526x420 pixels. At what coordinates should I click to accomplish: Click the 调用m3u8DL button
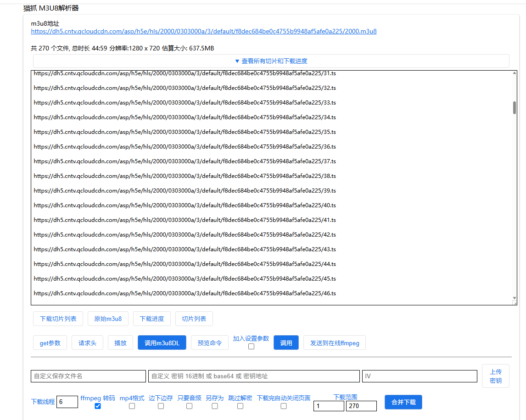(162, 343)
